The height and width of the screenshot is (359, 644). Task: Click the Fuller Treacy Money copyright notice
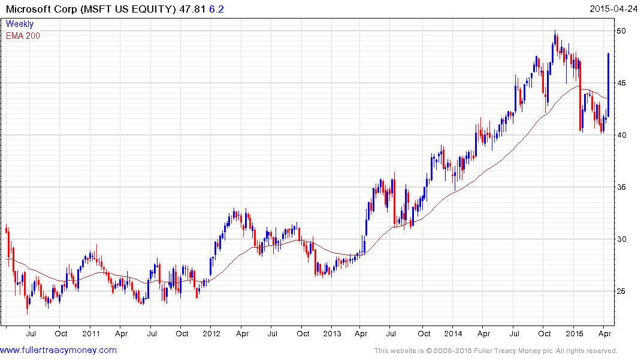(x=495, y=351)
